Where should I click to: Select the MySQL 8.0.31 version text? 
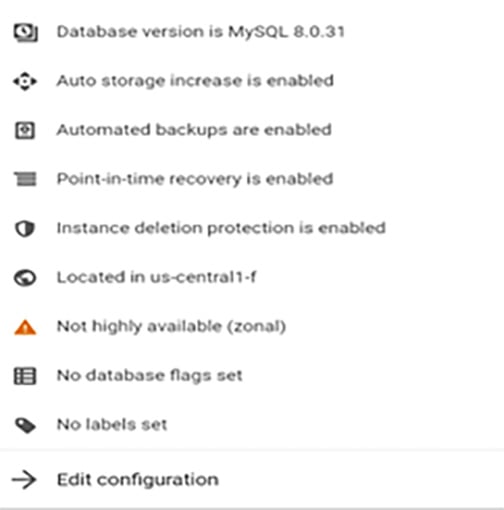coord(286,32)
